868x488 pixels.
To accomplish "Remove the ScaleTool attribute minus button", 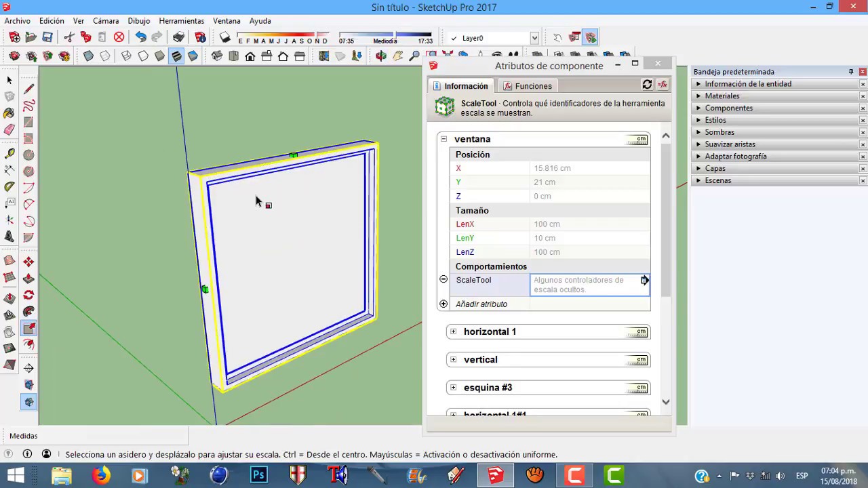I will (x=443, y=279).
